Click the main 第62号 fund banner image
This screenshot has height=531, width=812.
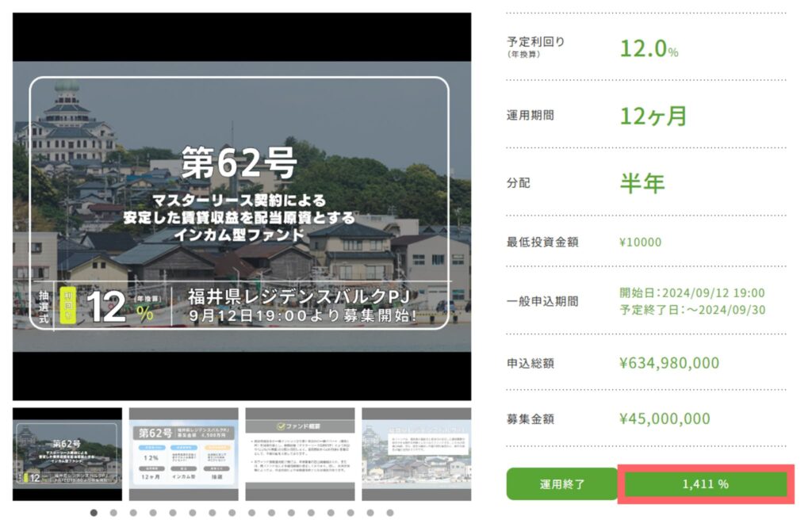pyautogui.click(x=242, y=206)
